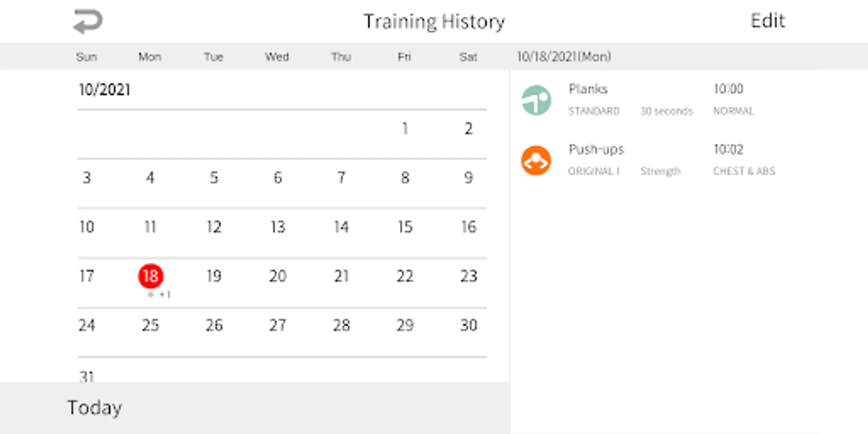Open the Planks training entry

pos(637,99)
